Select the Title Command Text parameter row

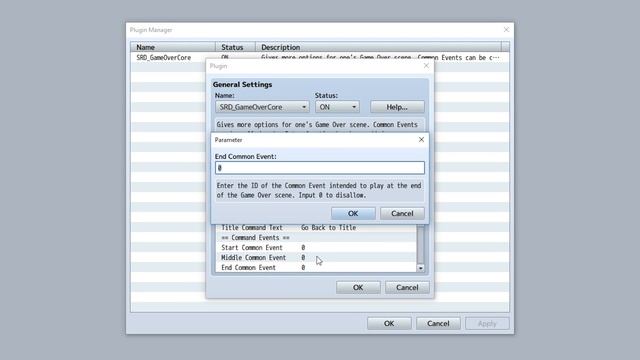tap(316, 228)
